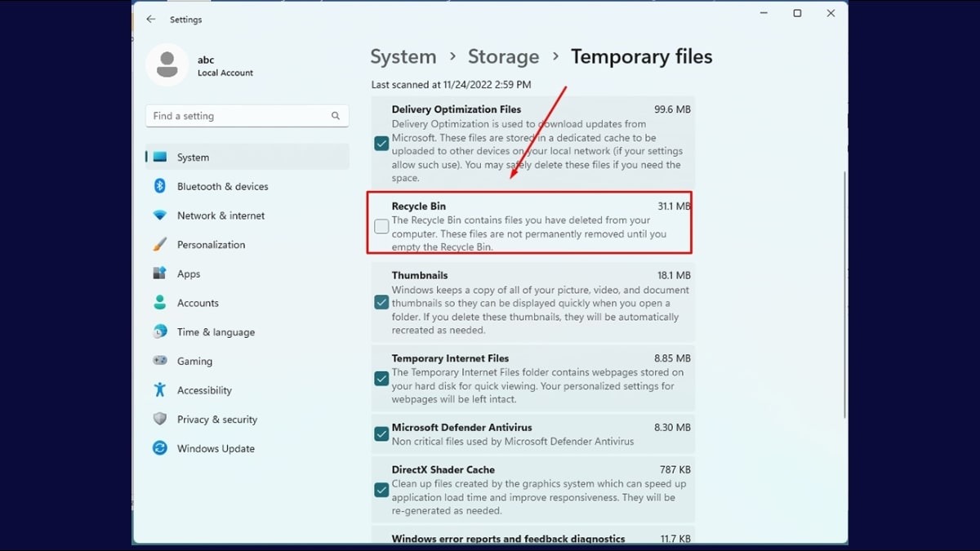
Task: Click the 99.6 MB size value
Action: pos(672,109)
